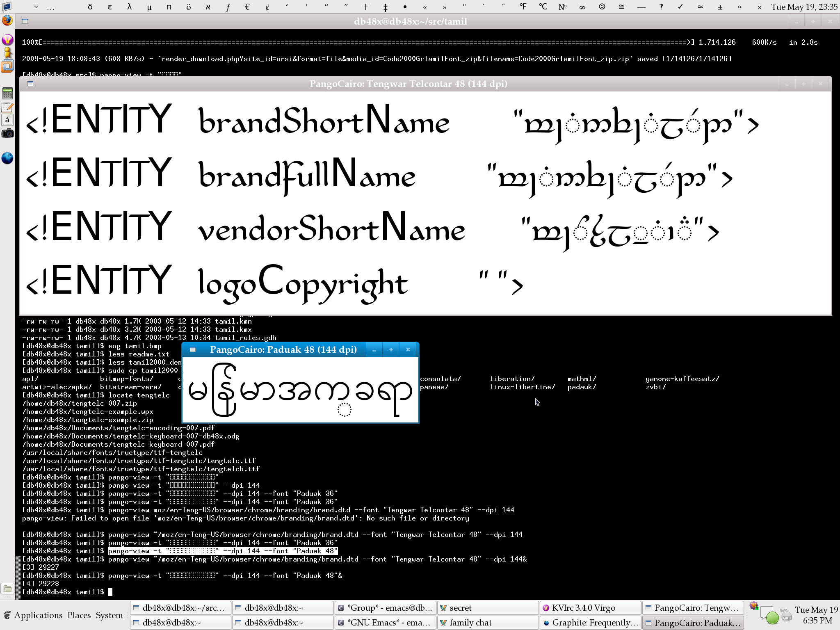Click the 'brandShortName' text in the Tengwar window

click(324, 120)
